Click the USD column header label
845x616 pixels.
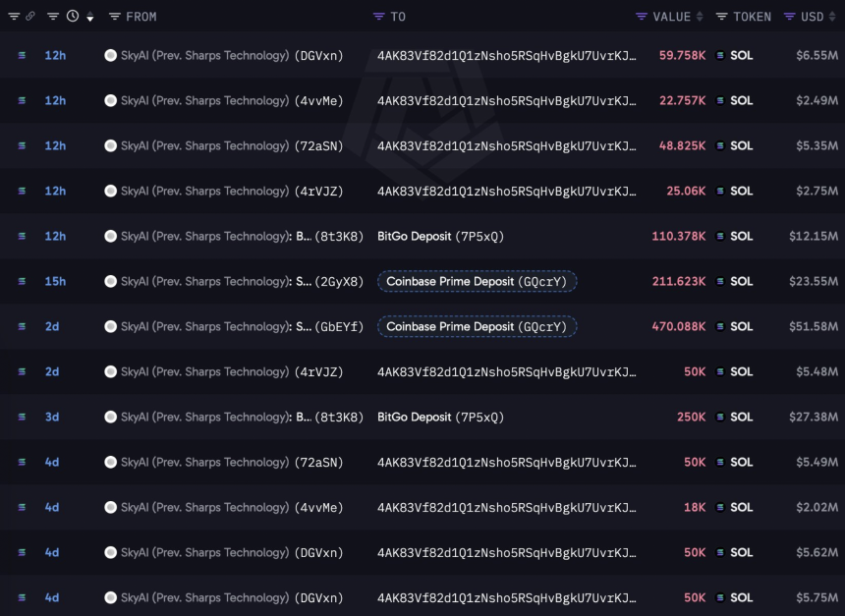[x=813, y=17]
